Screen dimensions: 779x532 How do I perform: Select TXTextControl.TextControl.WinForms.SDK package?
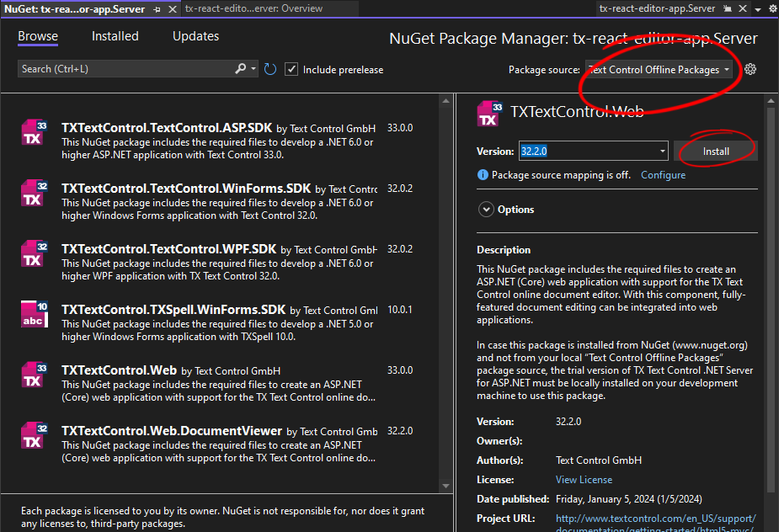coord(219,201)
